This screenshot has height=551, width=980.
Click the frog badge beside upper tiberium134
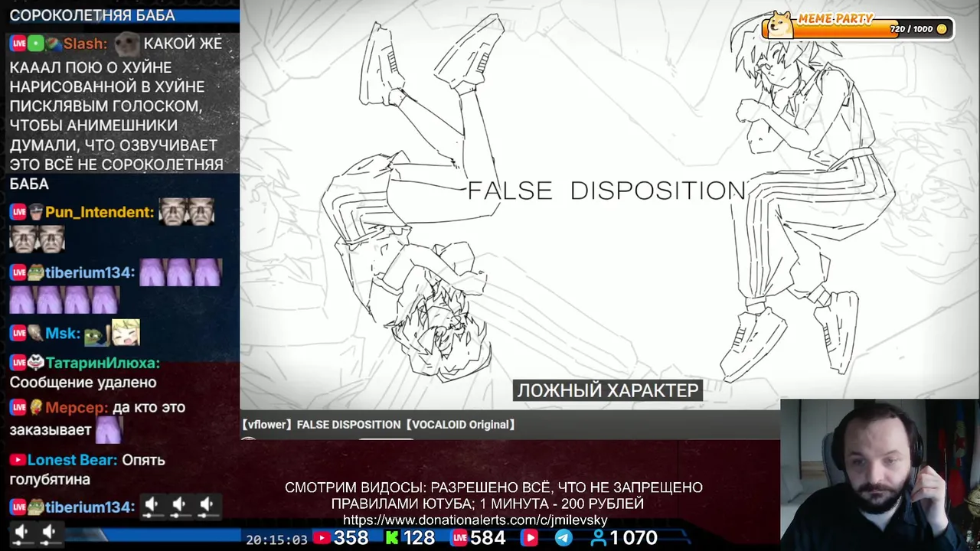tap(36, 272)
